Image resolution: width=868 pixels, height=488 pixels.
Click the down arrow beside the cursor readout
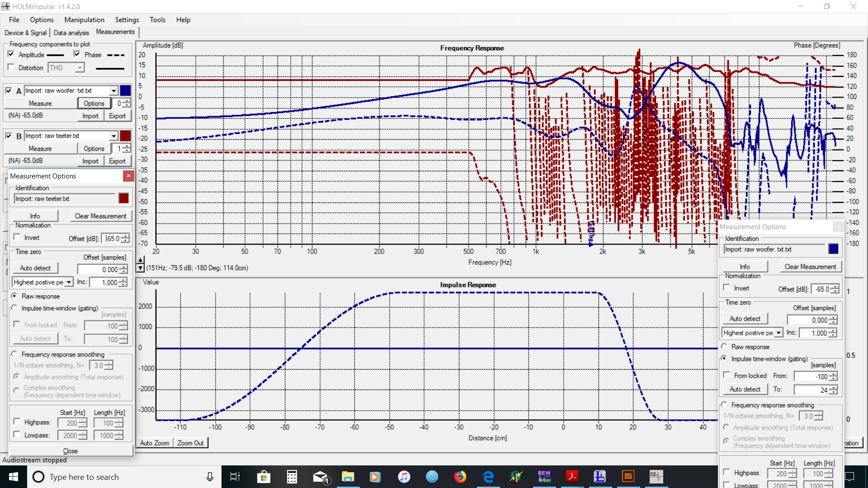point(141,268)
